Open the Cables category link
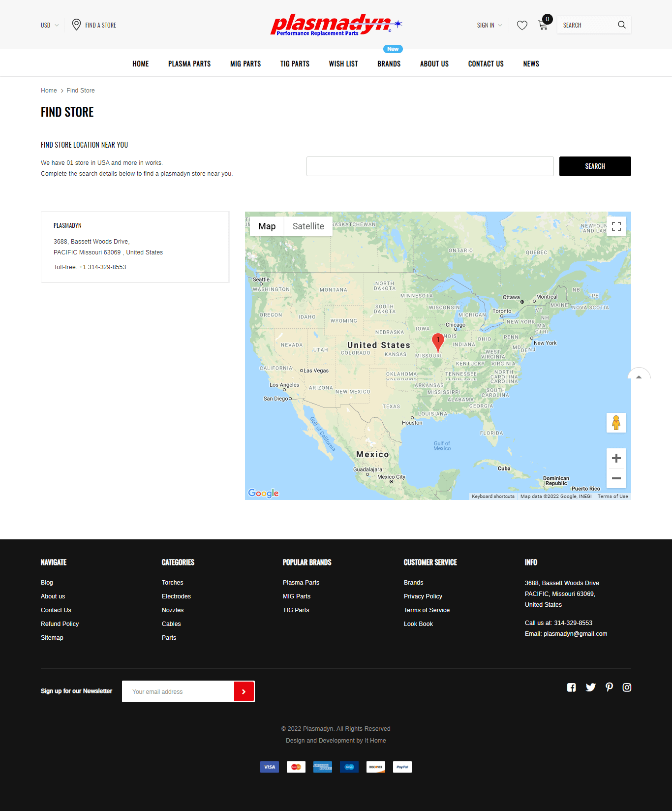The height and width of the screenshot is (811, 672). [x=171, y=624]
